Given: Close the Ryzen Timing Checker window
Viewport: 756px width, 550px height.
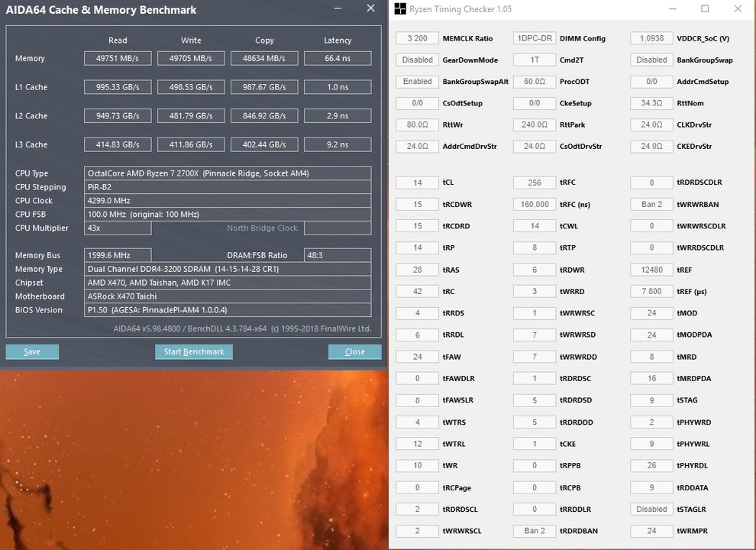Looking at the screenshot, I should [738, 9].
